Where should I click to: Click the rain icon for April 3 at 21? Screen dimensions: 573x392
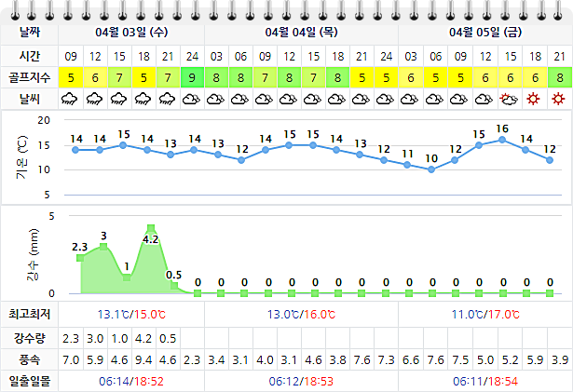167,99
